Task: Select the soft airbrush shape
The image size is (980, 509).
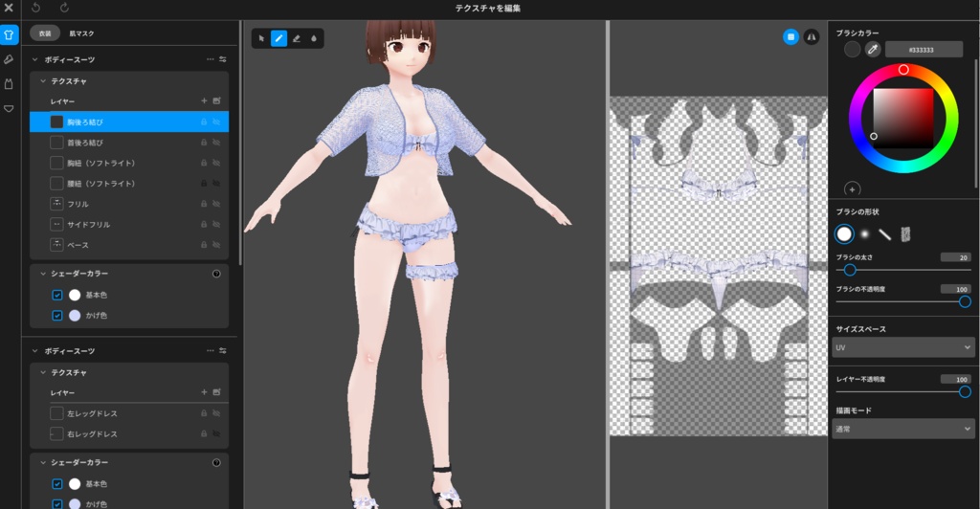Action: [865, 234]
